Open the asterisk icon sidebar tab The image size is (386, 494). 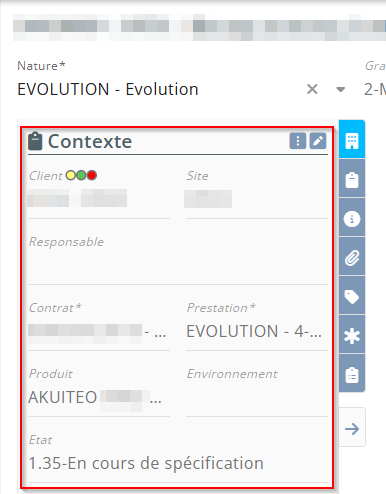[352, 336]
